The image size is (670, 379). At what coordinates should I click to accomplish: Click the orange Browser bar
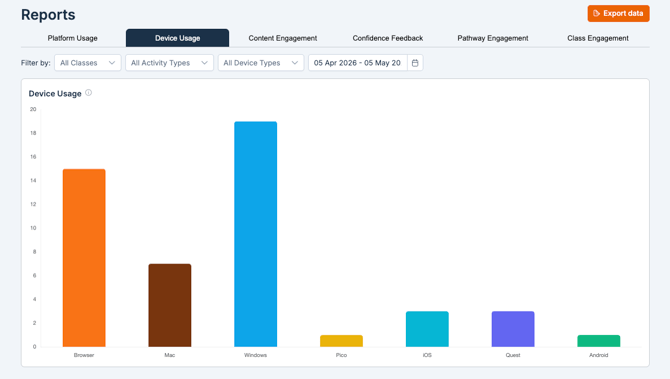coord(84,258)
